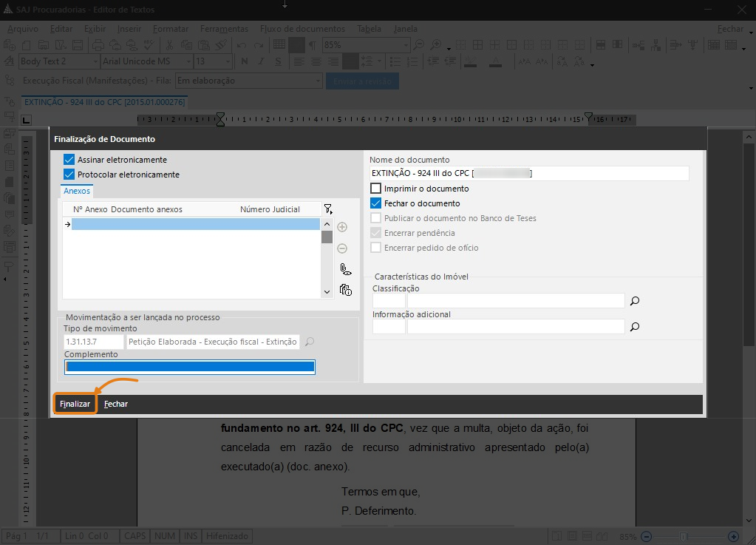Click the Tipo de movimento search magnifier
Viewport: 756px width, 545px height.
pos(310,342)
